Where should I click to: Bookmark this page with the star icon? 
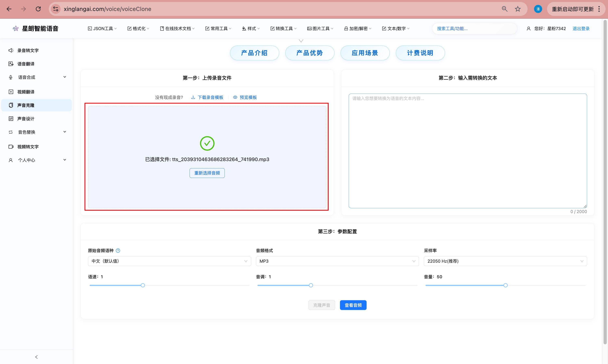point(518,9)
